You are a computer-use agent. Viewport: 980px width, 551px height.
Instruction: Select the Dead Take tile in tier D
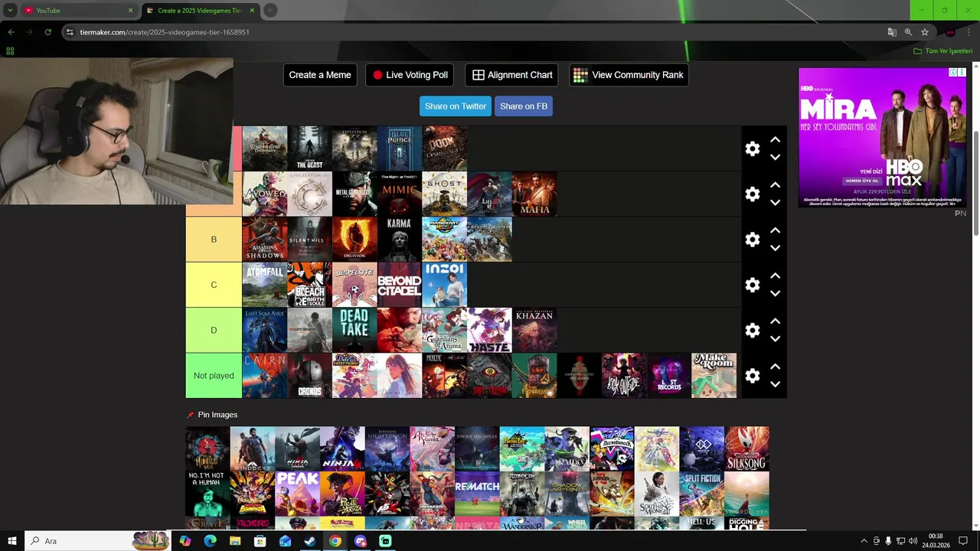pyautogui.click(x=354, y=330)
